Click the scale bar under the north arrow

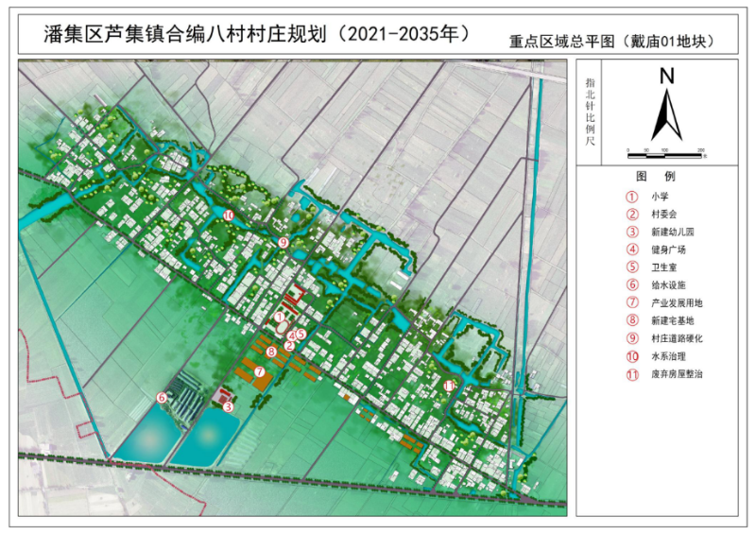click(x=666, y=151)
